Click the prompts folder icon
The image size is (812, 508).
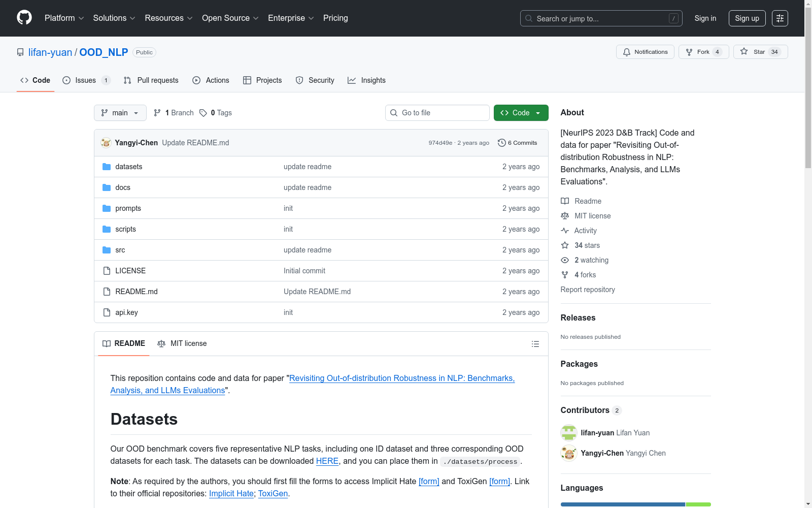107,208
